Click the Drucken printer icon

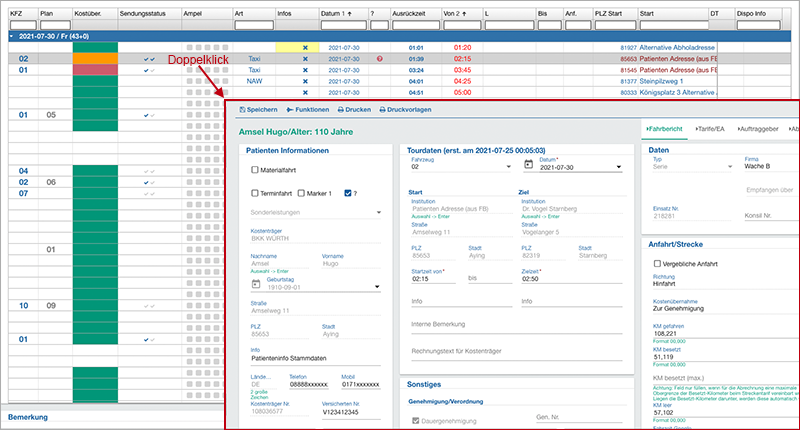point(341,109)
